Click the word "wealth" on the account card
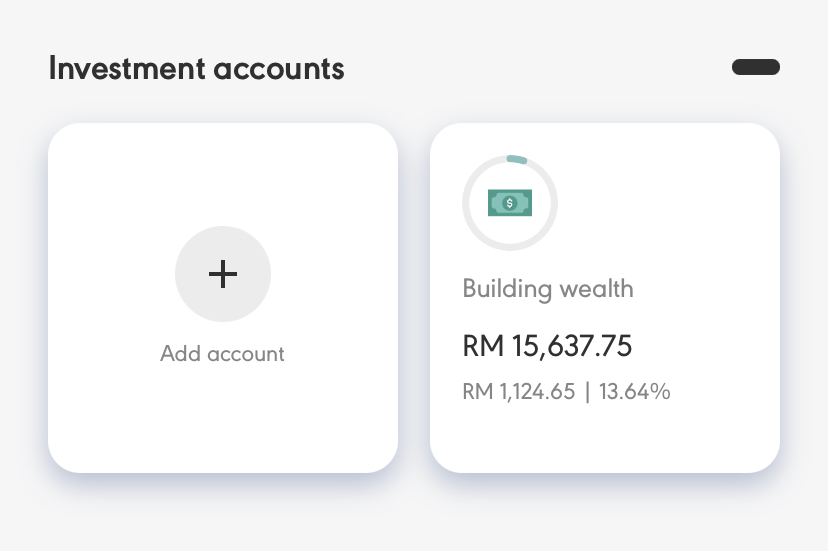This screenshot has height=551, width=828. click(x=596, y=289)
